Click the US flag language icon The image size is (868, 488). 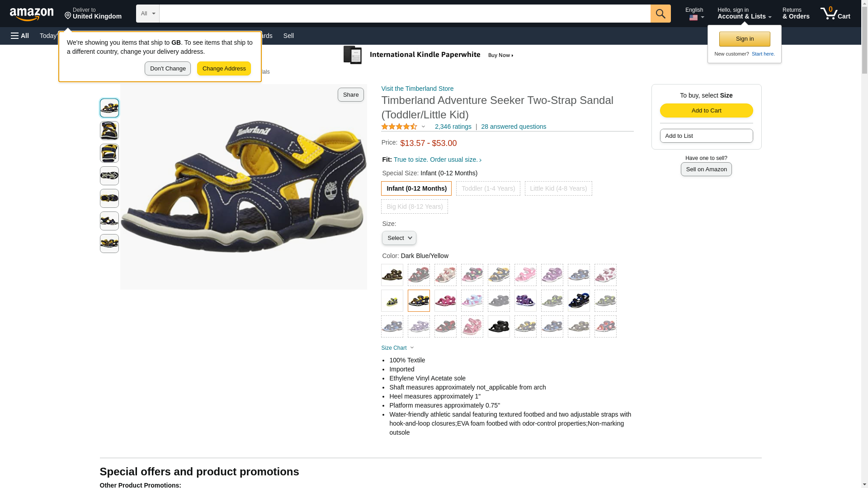(693, 18)
